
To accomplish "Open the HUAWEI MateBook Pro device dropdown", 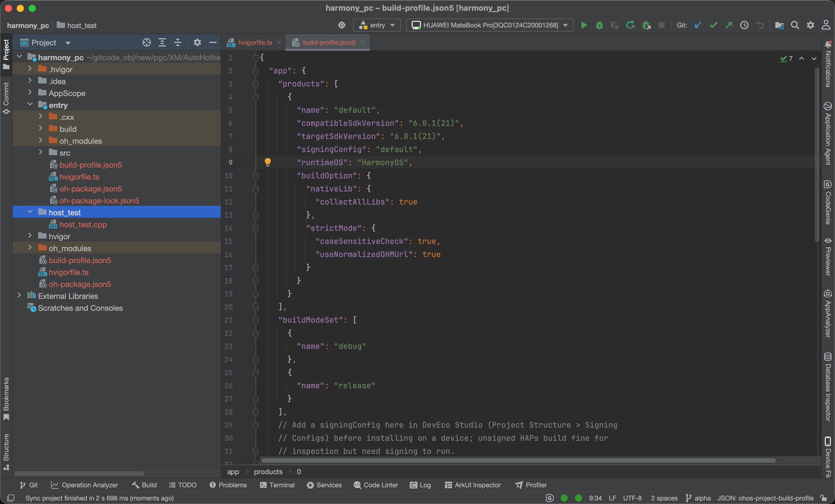I will point(490,25).
